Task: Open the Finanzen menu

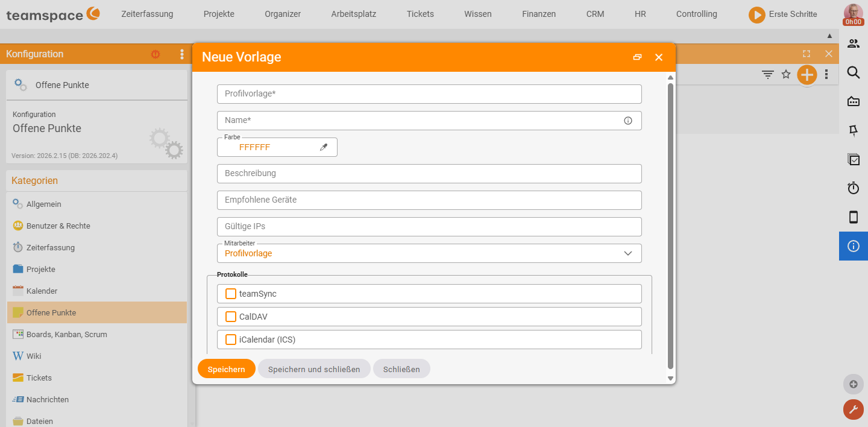Action: [539, 14]
